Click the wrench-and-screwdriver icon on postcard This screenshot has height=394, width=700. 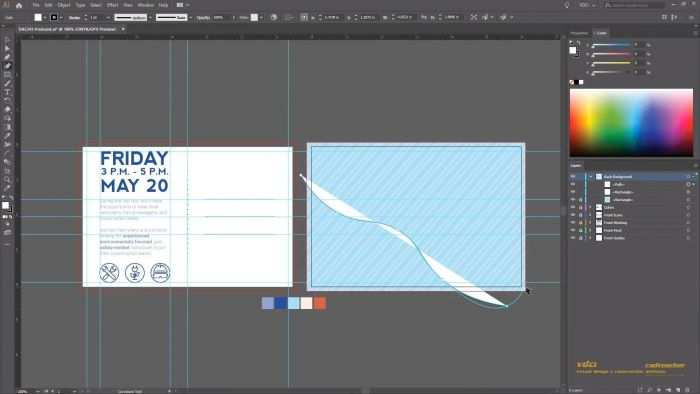pos(109,273)
